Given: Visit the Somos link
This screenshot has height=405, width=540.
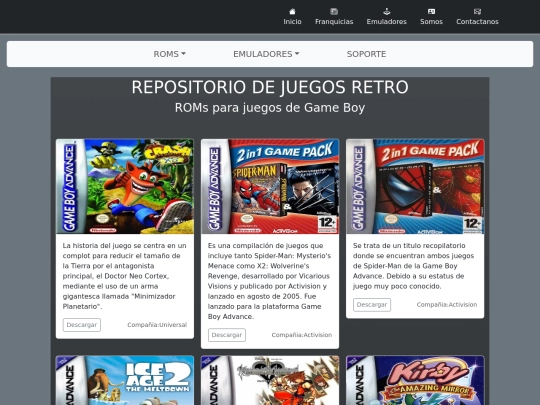Looking at the screenshot, I should click(x=431, y=22).
